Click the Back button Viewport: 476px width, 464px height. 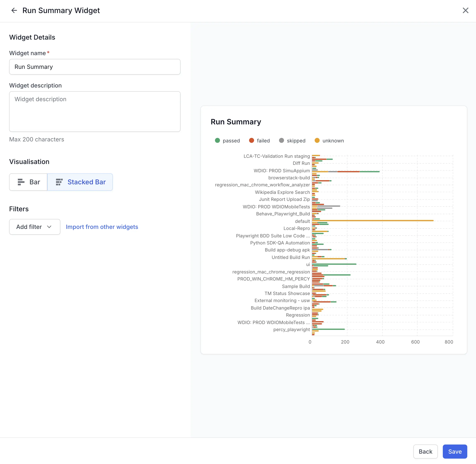coord(425,452)
